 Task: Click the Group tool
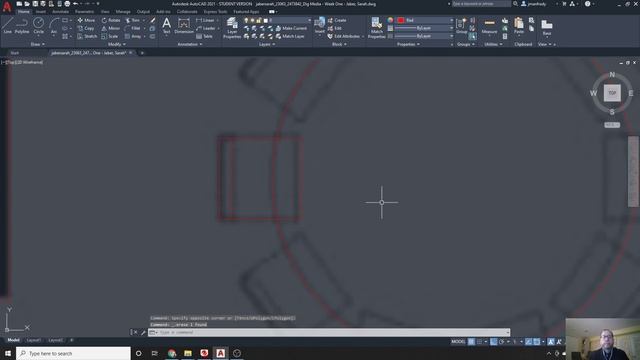tap(462, 25)
